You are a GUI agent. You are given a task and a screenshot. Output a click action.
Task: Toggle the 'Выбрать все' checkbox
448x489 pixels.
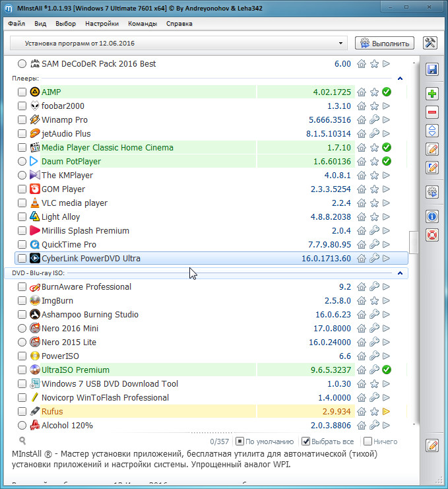pyautogui.click(x=306, y=441)
